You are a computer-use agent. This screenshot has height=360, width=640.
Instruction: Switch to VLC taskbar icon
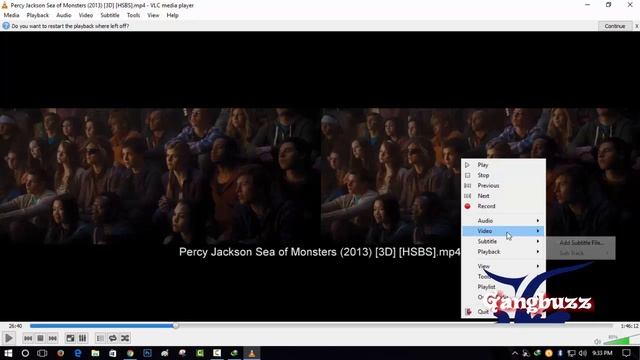coord(252,353)
